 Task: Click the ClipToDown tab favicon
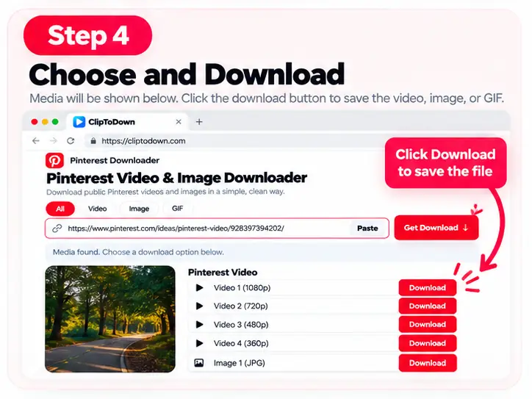coord(79,122)
